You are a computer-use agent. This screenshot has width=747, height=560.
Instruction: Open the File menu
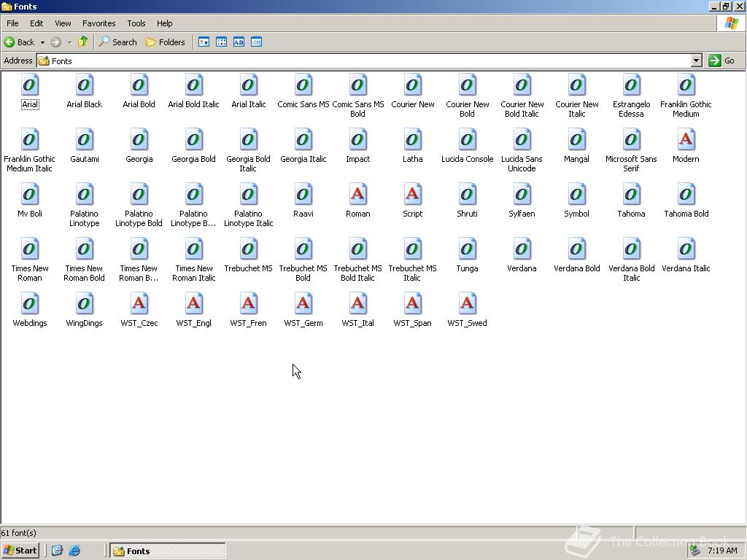coord(13,23)
